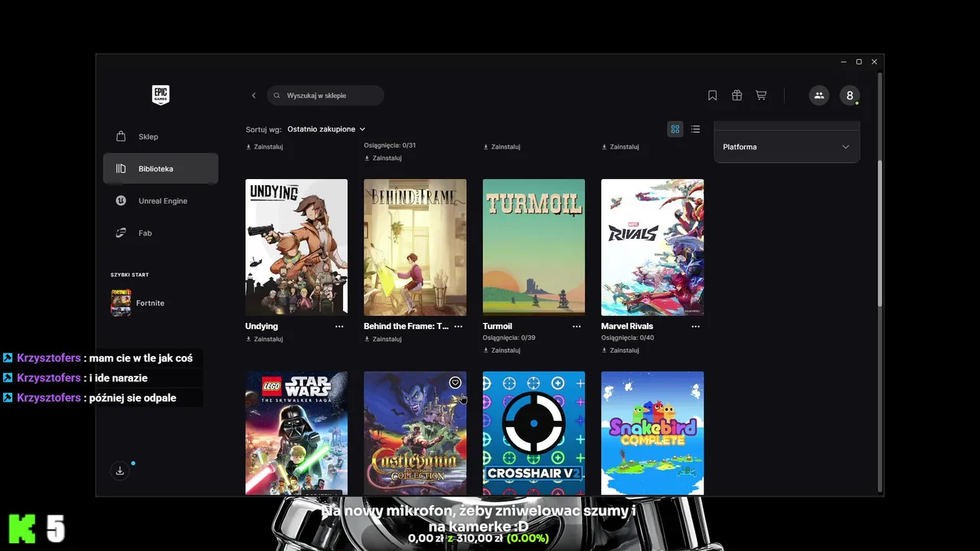The height and width of the screenshot is (551, 980).
Task: Launch Fortnite from quick start
Action: click(161, 303)
